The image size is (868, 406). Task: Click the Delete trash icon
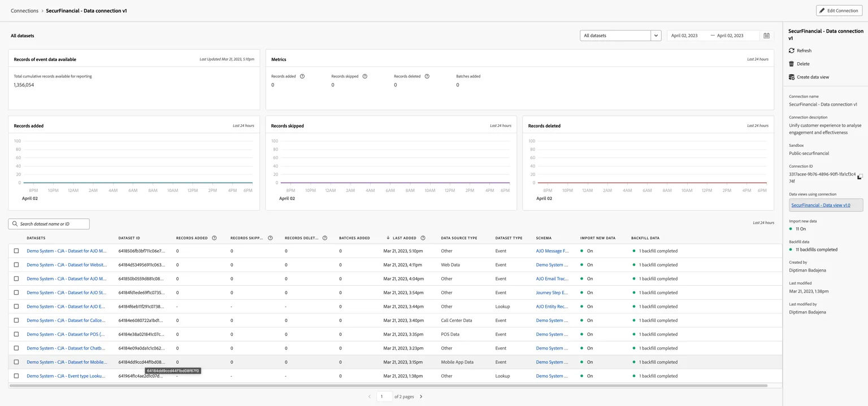[791, 64]
